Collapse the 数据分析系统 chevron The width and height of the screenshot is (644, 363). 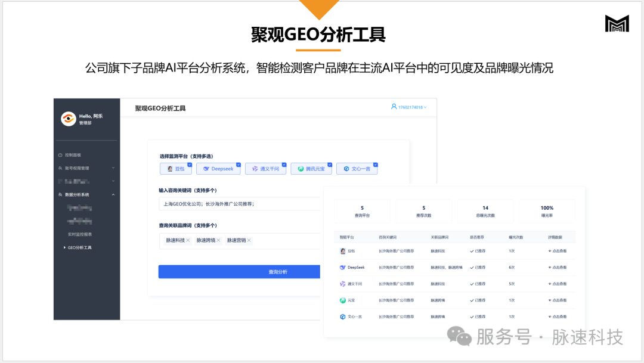(x=113, y=195)
